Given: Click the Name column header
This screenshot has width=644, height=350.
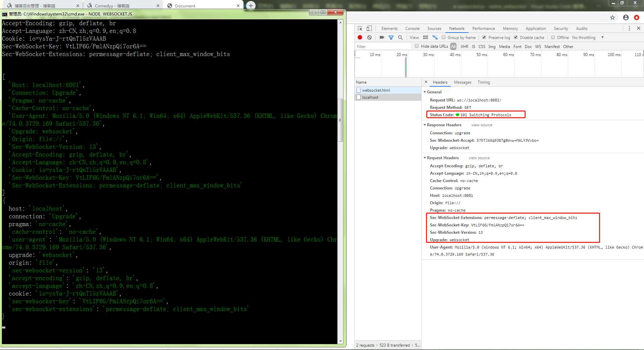Looking at the screenshot, I should tap(388, 82).
